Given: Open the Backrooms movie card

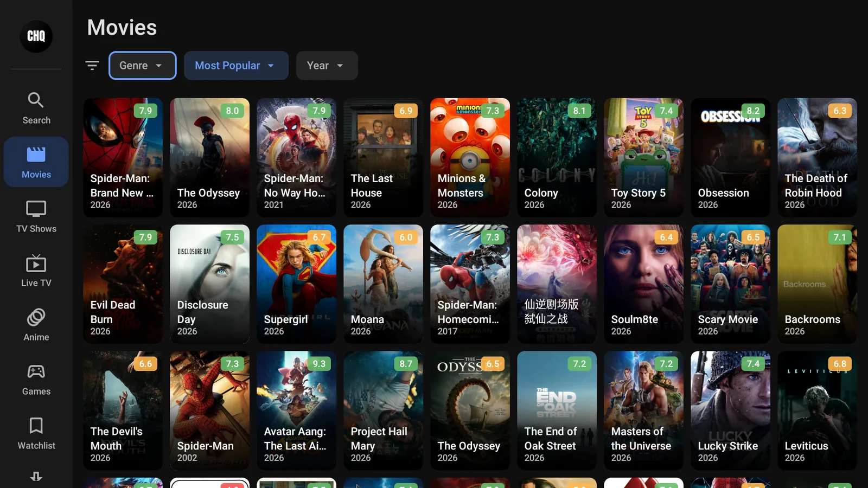Looking at the screenshot, I should tap(818, 284).
